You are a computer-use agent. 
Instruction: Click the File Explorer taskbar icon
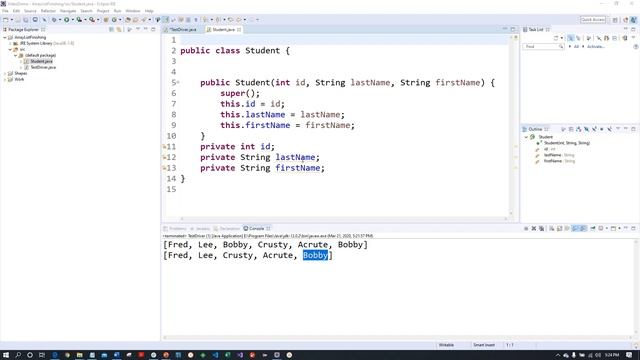pyautogui.click(x=79, y=355)
